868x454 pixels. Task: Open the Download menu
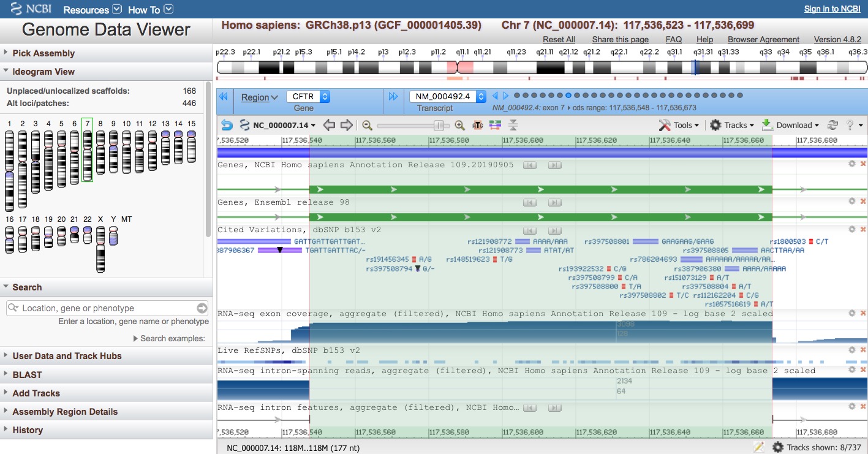790,125
